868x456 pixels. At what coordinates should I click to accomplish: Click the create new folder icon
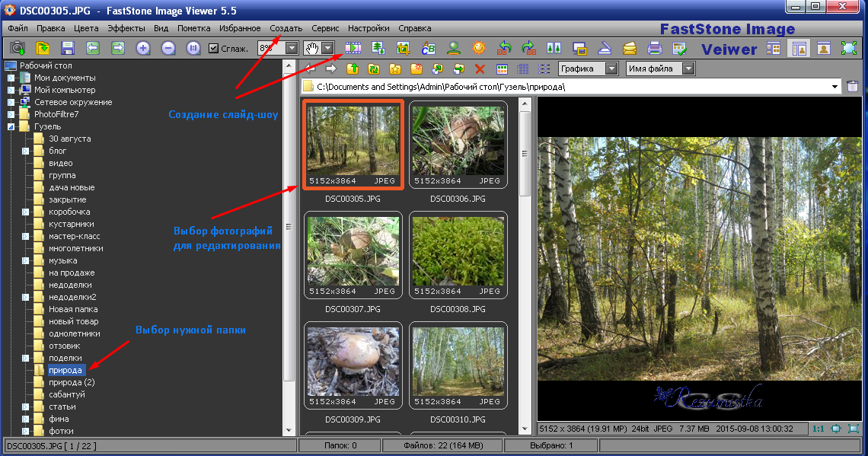(x=416, y=69)
